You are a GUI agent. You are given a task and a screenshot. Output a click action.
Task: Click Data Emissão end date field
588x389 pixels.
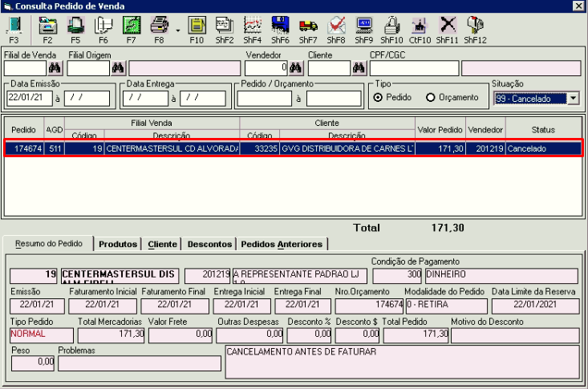pyautogui.click(x=87, y=99)
